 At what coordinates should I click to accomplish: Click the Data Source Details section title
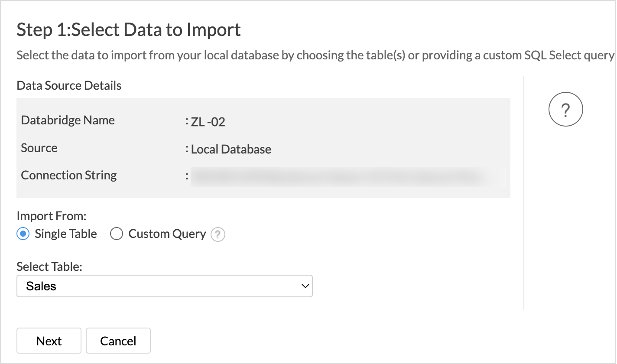pyautogui.click(x=69, y=85)
